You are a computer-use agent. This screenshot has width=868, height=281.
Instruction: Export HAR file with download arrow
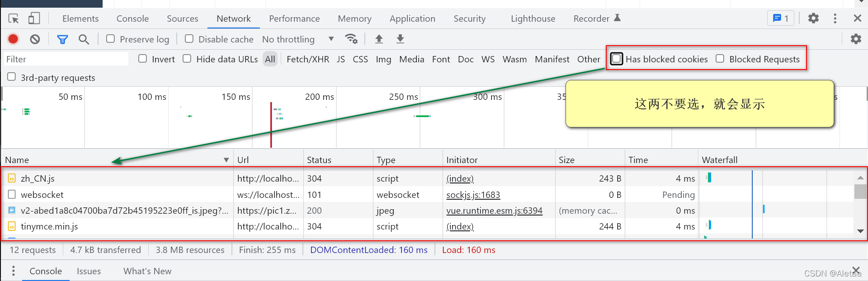pos(400,39)
